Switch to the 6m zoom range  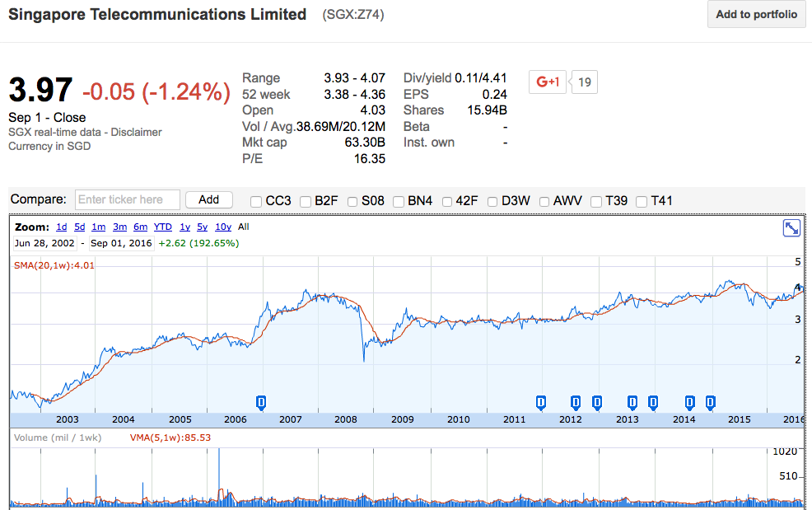[140, 227]
